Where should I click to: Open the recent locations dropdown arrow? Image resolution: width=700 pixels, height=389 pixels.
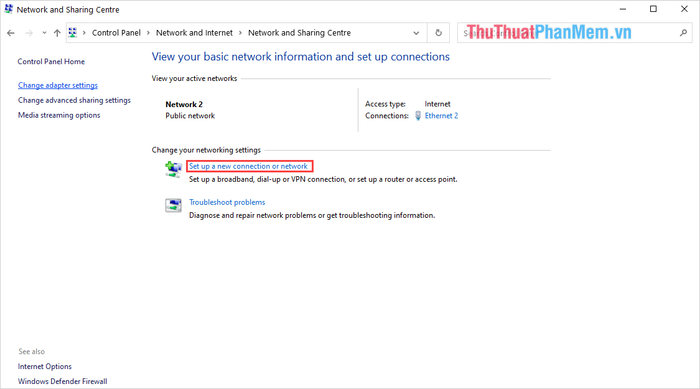(44, 33)
